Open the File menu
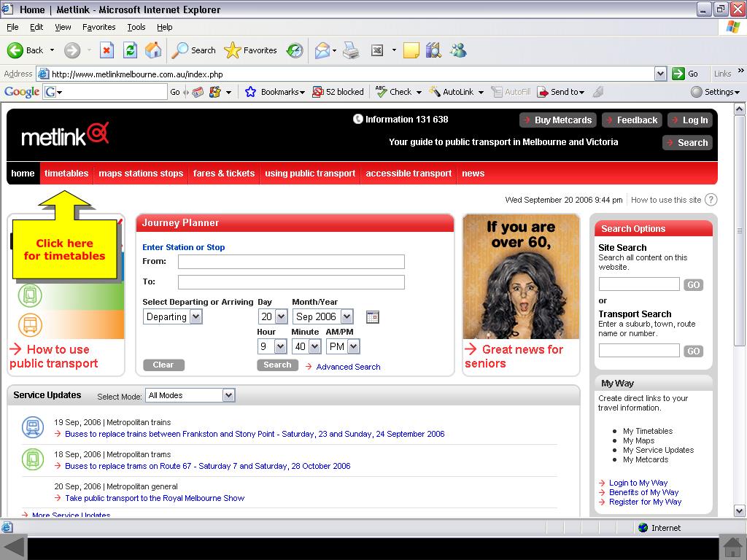747x560 pixels. 12,27
